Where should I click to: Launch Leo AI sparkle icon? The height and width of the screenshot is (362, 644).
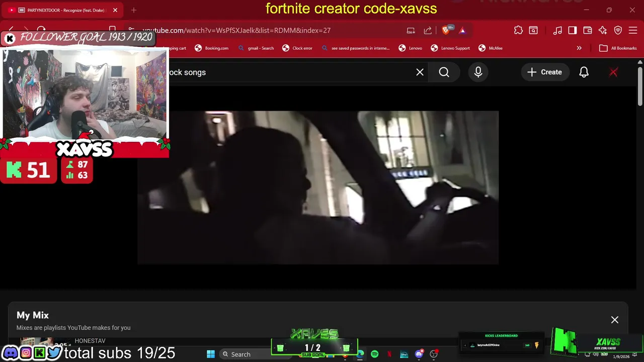(603, 31)
